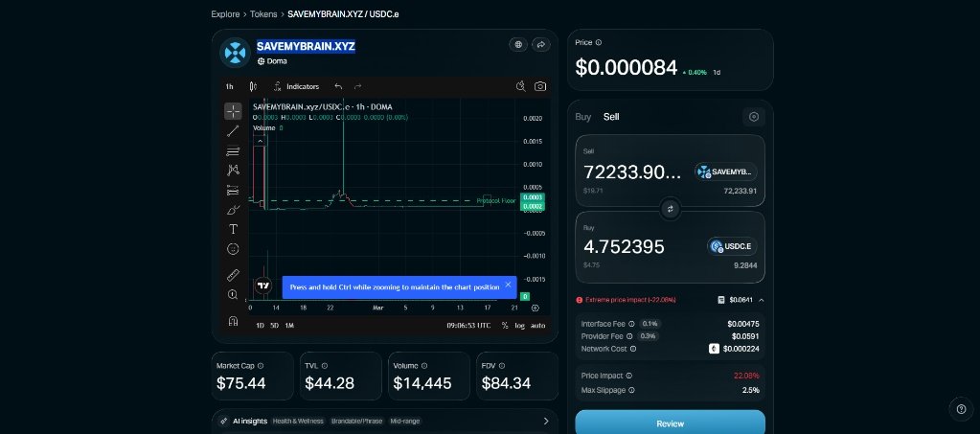This screenshot has height=434, width=980.
Task: Activate the zoom in tool
Action: tap(233, 294)
